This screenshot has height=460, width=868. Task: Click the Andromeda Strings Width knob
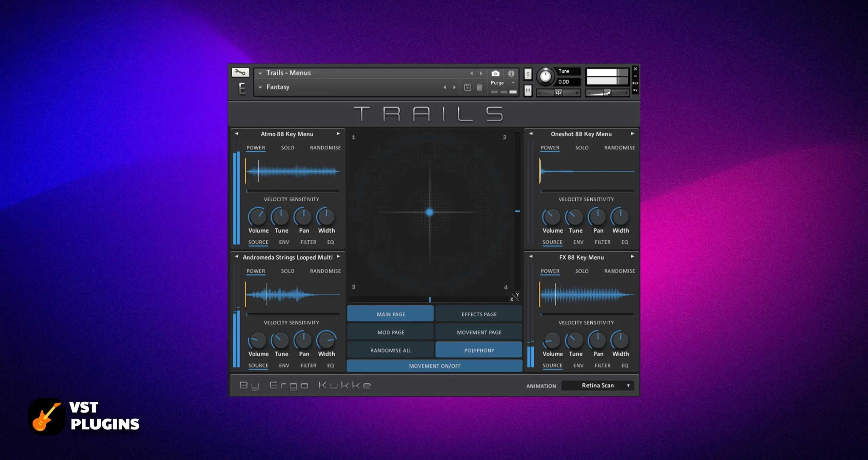(x=326, y=340)
